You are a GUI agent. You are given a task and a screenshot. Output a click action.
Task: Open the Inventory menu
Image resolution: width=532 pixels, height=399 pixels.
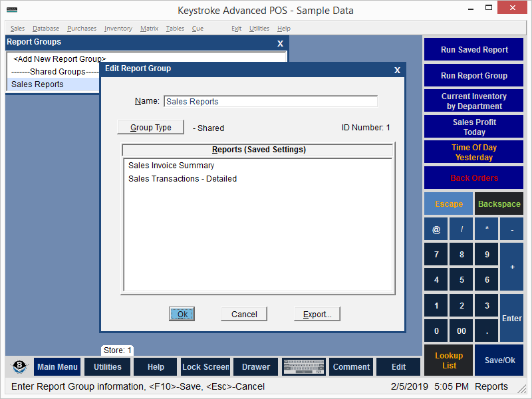click(118, 29)
